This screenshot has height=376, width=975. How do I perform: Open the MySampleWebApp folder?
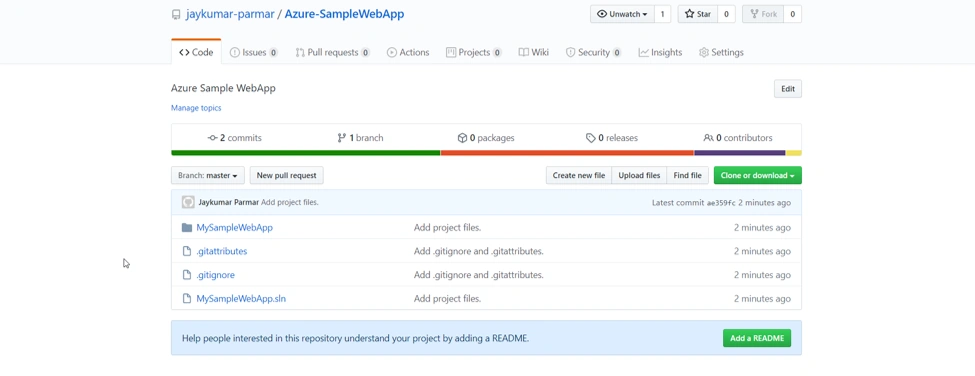234,227
